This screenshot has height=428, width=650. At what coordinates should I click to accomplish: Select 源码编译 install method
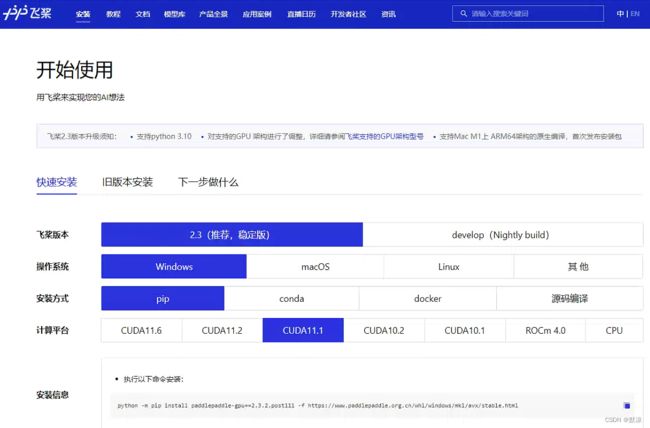570,299
